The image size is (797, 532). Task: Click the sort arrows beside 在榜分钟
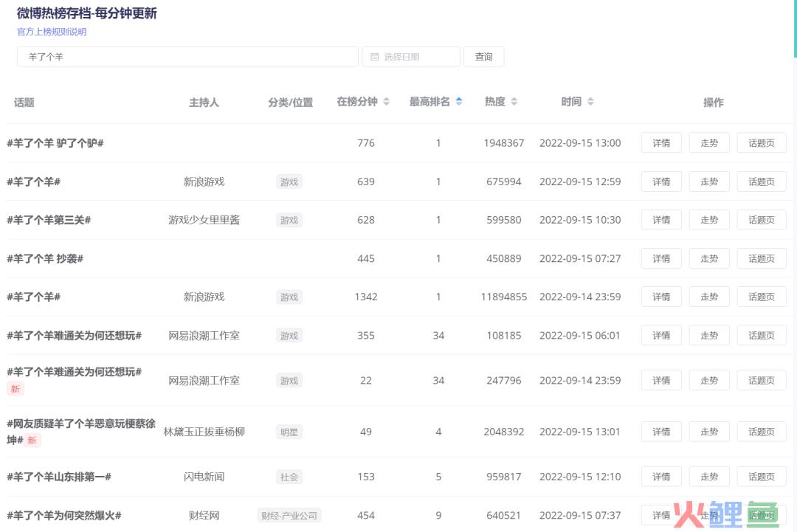click(386, 102)
